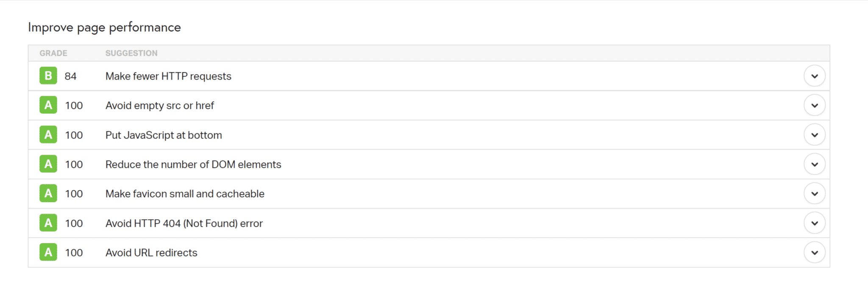Open the Put JavaScript at bottom details
Viewport: 868px width, 292px height.
tap(815, 135)
